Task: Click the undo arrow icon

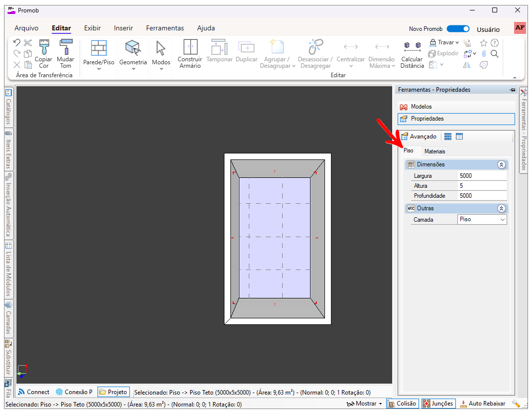Action: pyautogui.click(x=17, y=43)
